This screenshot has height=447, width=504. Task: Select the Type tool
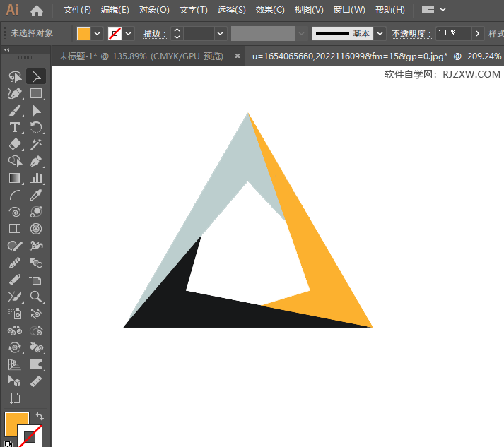(14, 127)
